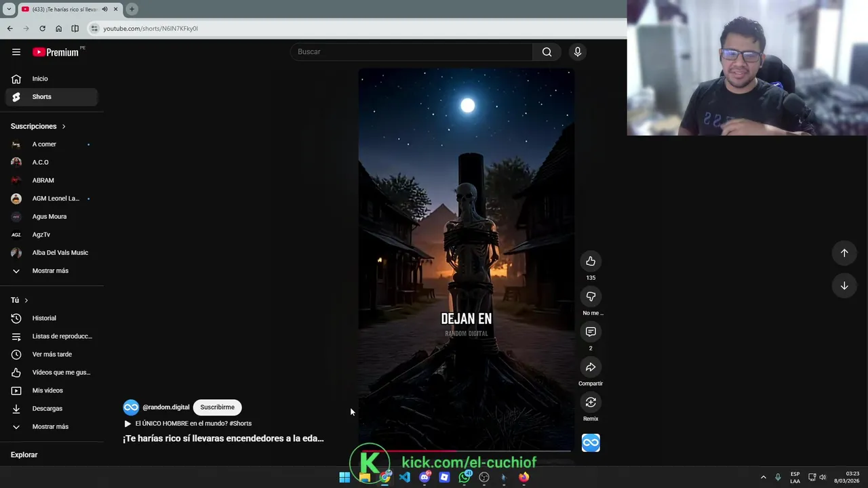This screenshot has height=488, width=868.
Task: Go to the previous Short with up arrow
Action: [x=844, y=253]
